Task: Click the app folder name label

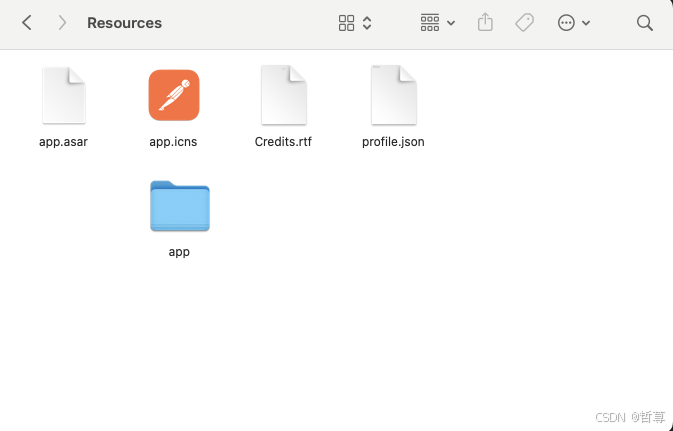Action: coord(179,252)
